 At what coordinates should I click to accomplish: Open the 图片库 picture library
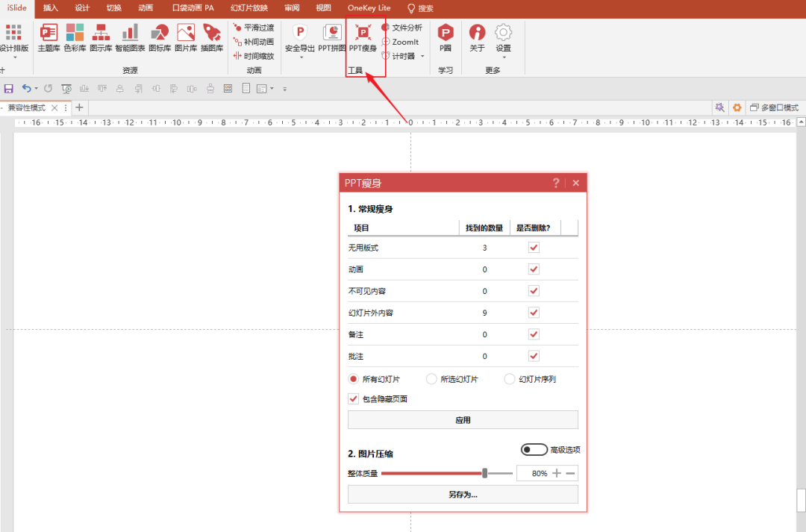[x=186, y=37]
